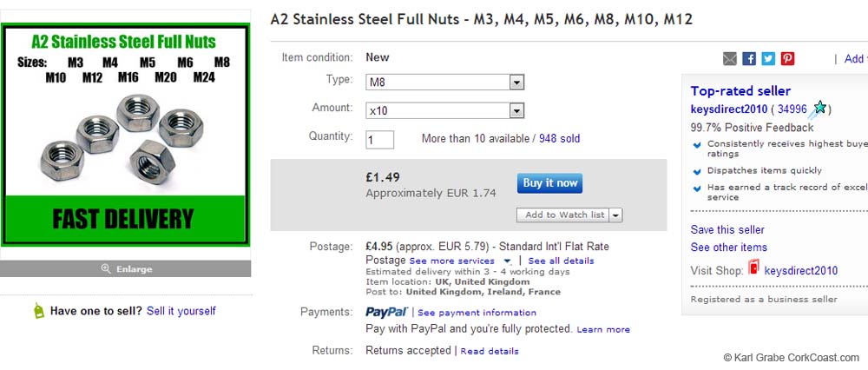The image size is (868, 370).
Task: Open the Sell it yourself link
Action: 181,311
